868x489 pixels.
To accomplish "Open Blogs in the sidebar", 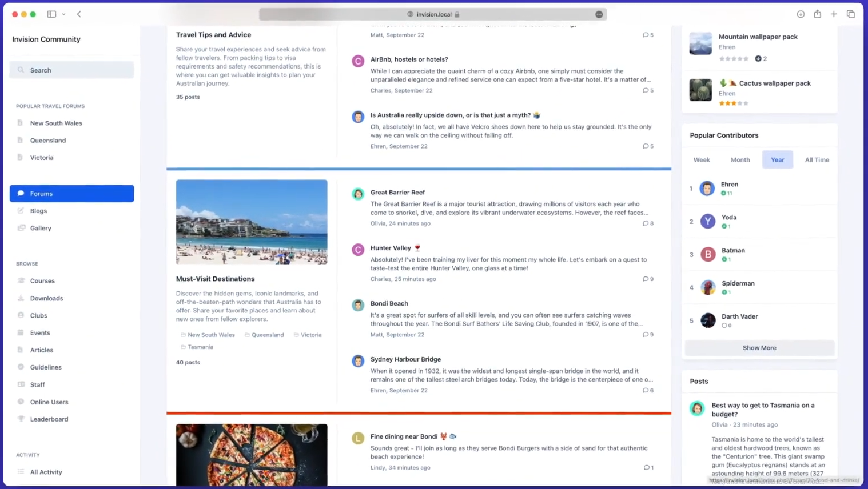I will tap(38, 211).
